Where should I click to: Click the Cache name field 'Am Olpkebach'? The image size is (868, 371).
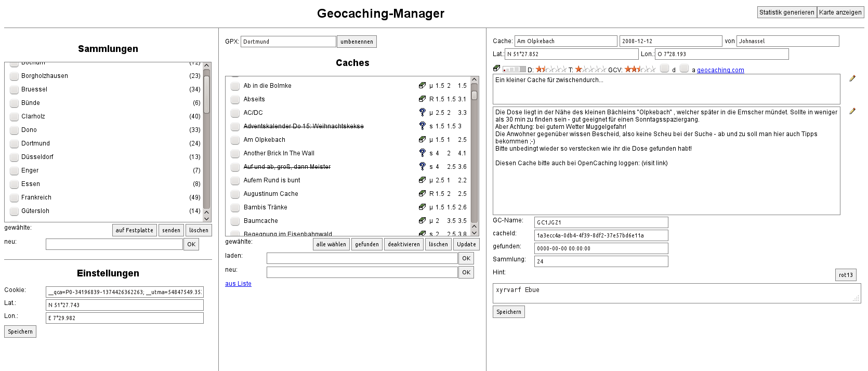(x=566, y=41)
